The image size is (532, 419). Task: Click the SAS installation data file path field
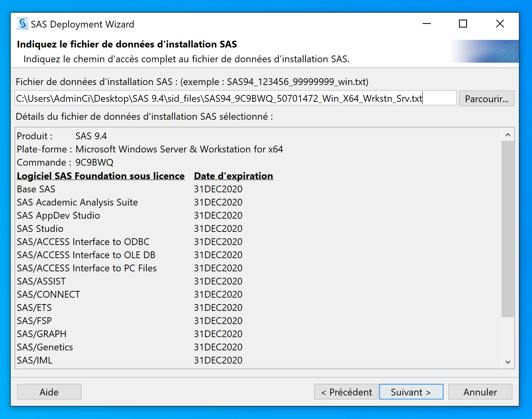[235, 98]
